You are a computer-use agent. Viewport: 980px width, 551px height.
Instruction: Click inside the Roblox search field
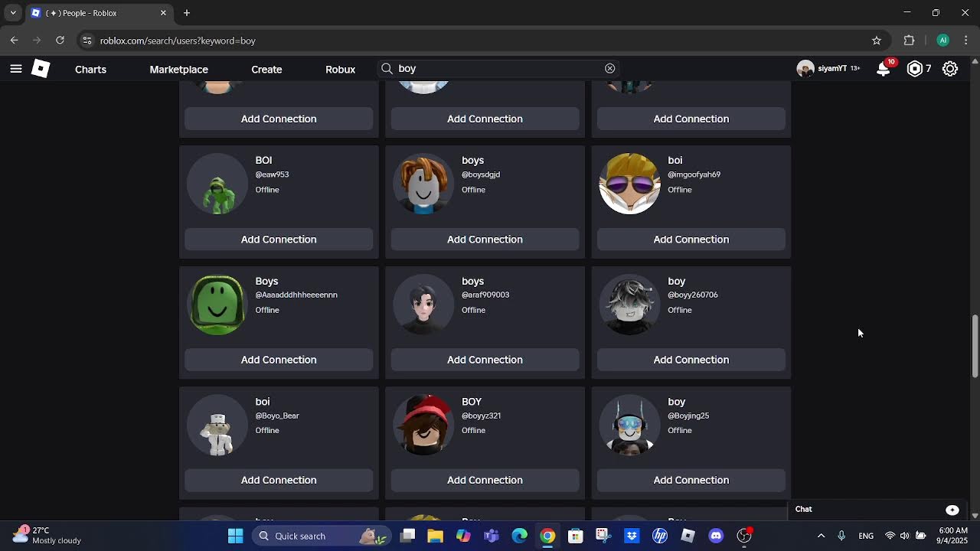tap(498, 69)
